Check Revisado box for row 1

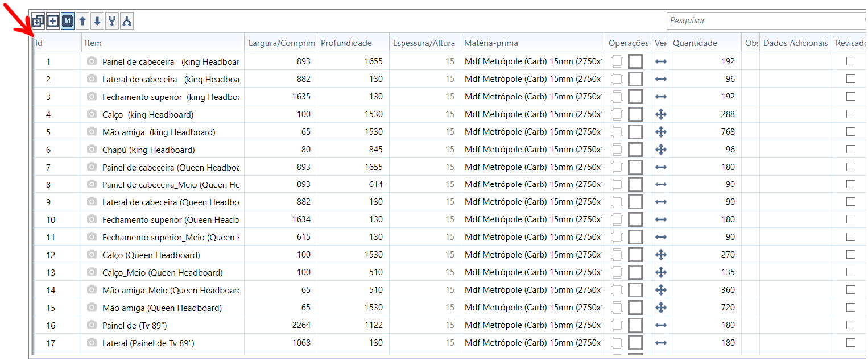[x=851, y=61]
